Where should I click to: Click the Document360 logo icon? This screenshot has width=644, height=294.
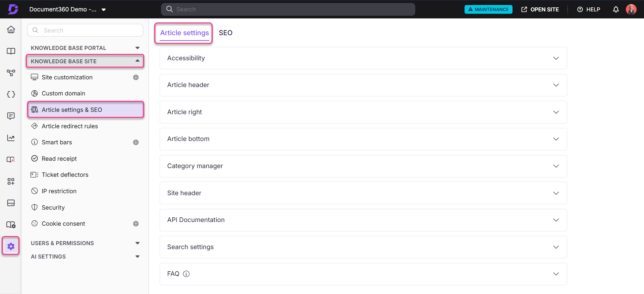coord(13,9)
